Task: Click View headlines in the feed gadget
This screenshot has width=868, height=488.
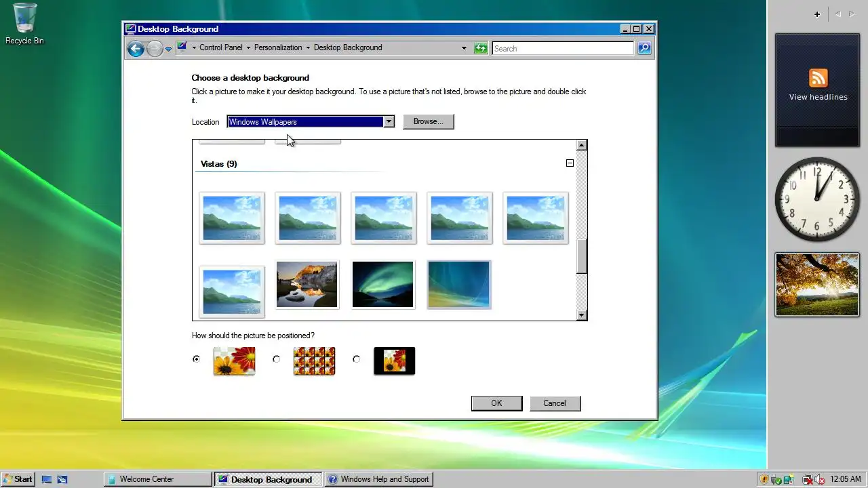Action: (x=818, y=97)
